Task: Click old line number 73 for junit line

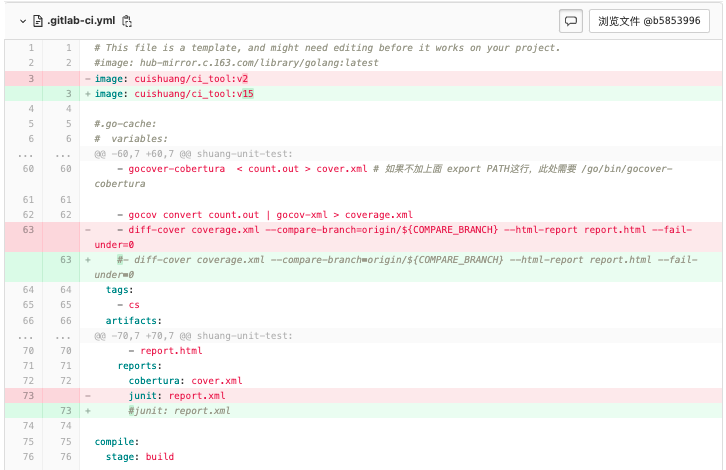Action: (x=30, y=396)
